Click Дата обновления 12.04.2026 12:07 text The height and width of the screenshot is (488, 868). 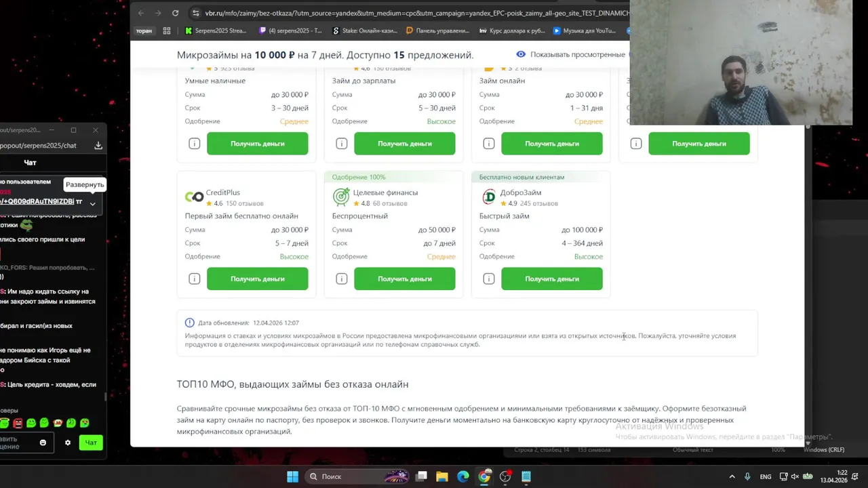point(248,323)
